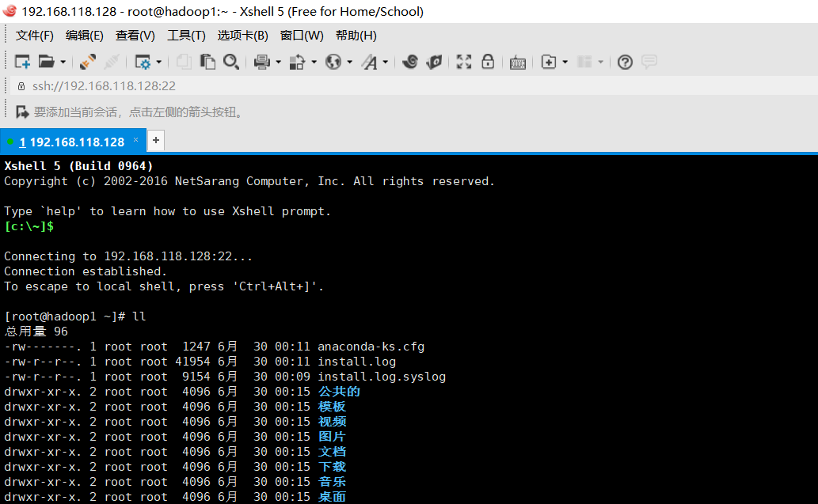Open the 查看(V) menu
Image resolution: width=818 pixels, height=504 pixels.
tap(135, 36)
